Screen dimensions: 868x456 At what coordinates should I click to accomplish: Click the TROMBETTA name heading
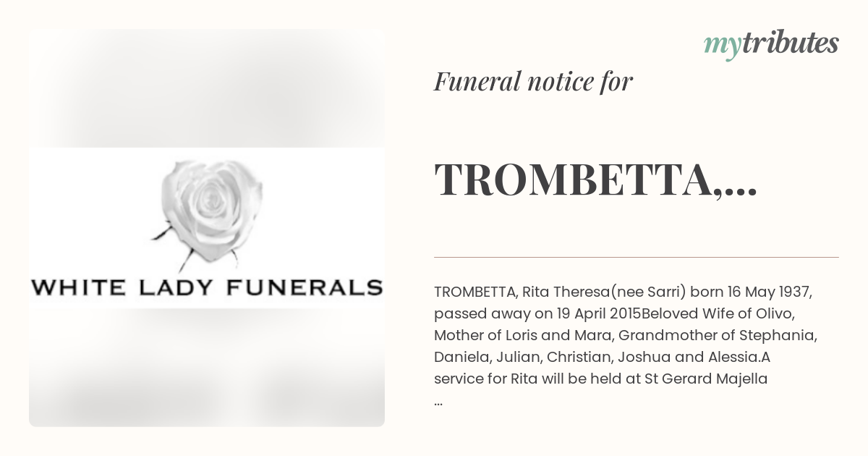[x=595, y=180]
